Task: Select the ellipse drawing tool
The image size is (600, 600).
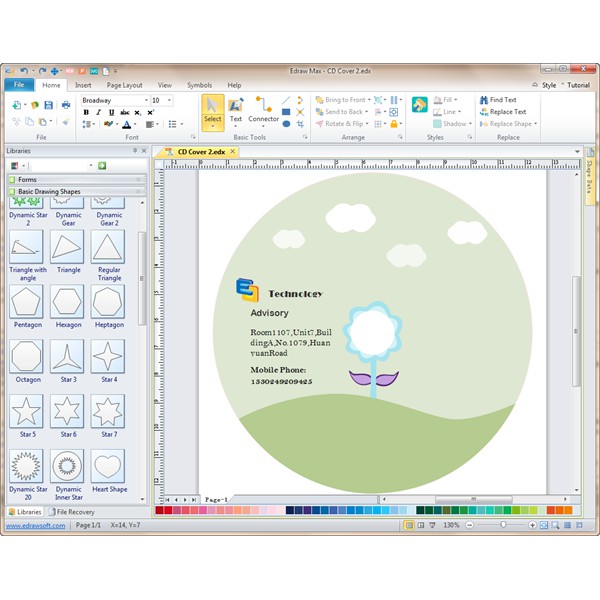Action: tap(286, 124)
